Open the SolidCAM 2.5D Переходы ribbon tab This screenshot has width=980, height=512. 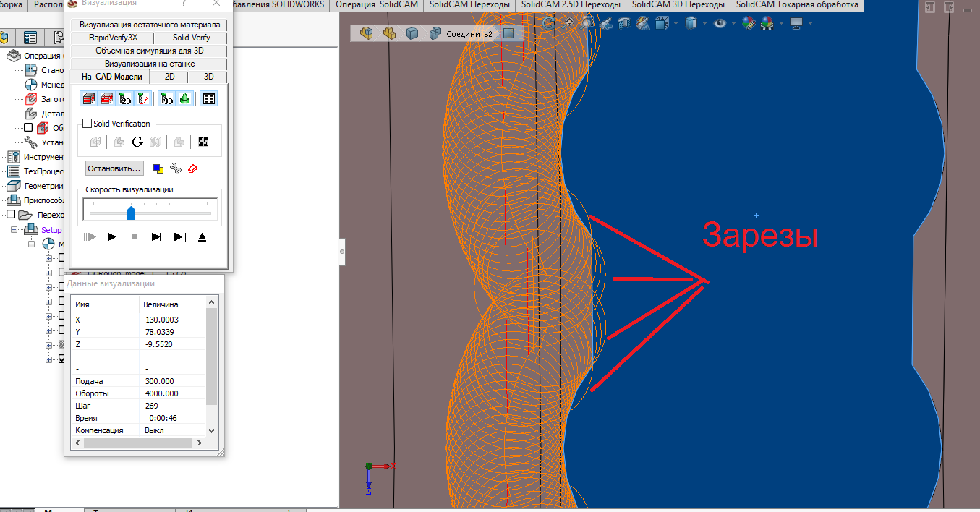pyautogui.click(x=571, y=5)
